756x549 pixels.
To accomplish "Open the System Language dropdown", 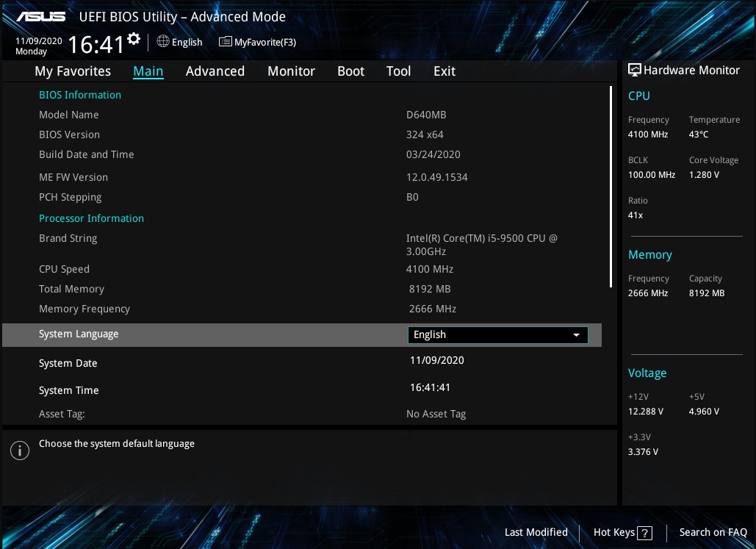I will click(x=497, y=334).
